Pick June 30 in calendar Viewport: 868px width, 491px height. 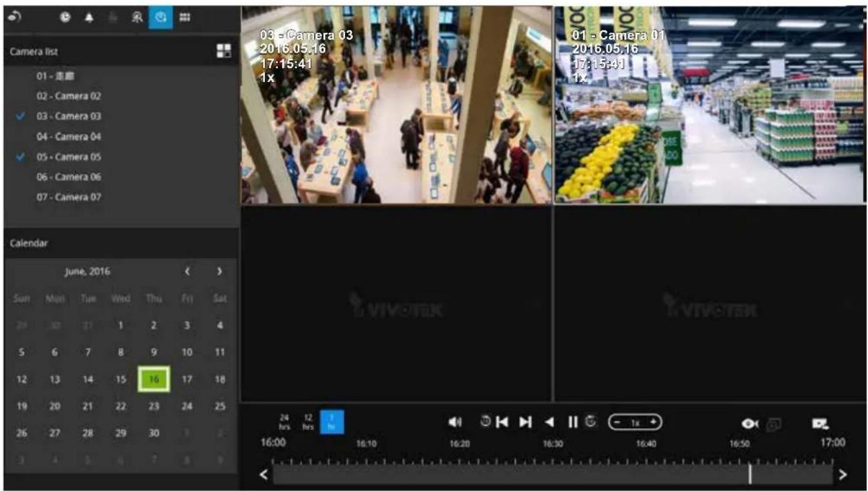(x=154, y=433)
